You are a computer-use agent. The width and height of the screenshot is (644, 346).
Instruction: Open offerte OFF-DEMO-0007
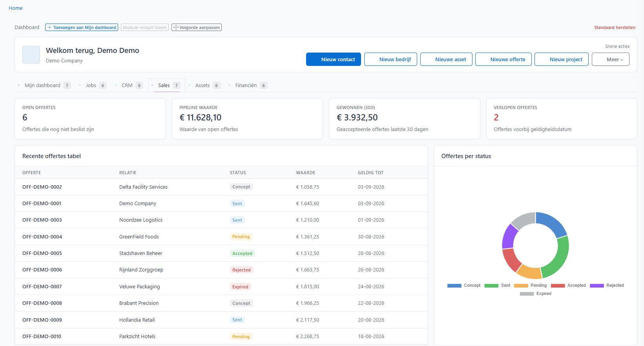click(x=42, y=287)
